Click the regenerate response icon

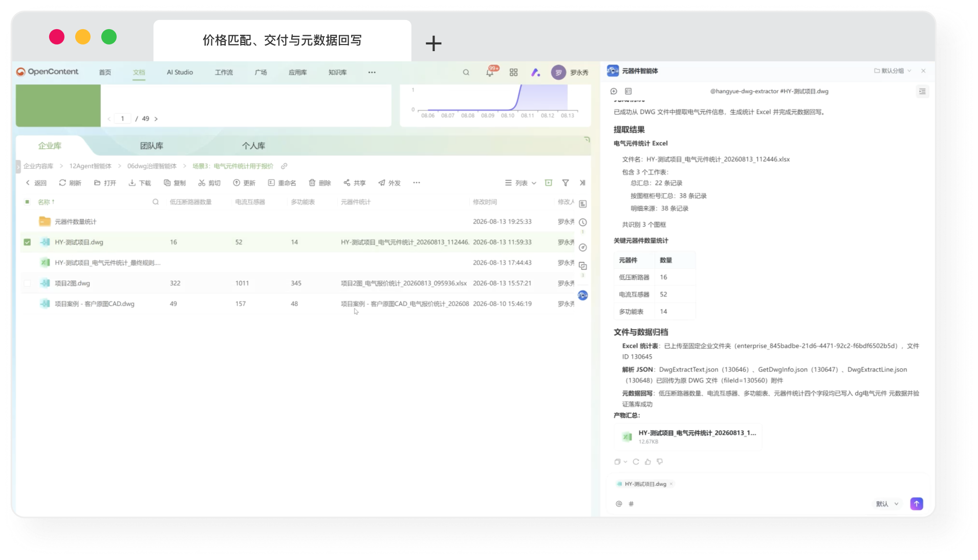click(x=636, y=462)
